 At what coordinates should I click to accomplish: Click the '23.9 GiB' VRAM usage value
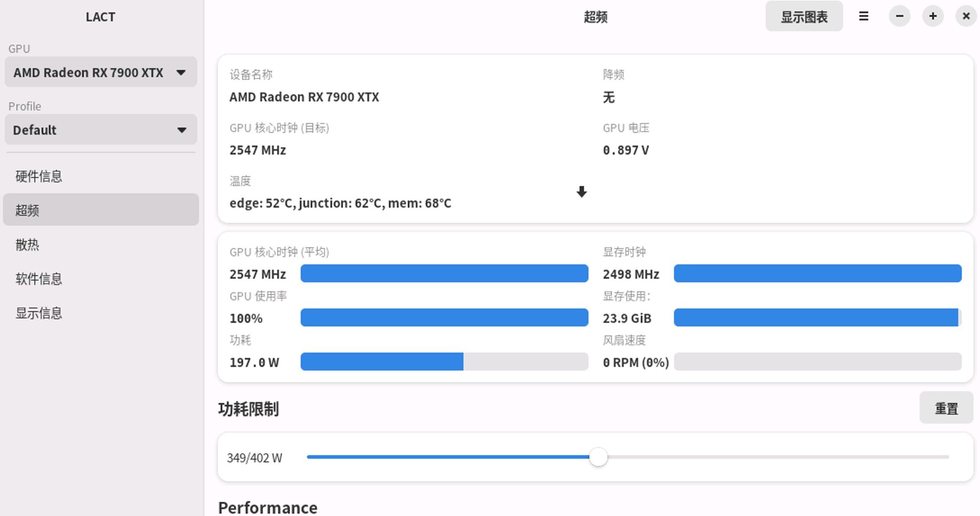click(x=627, y=318)
